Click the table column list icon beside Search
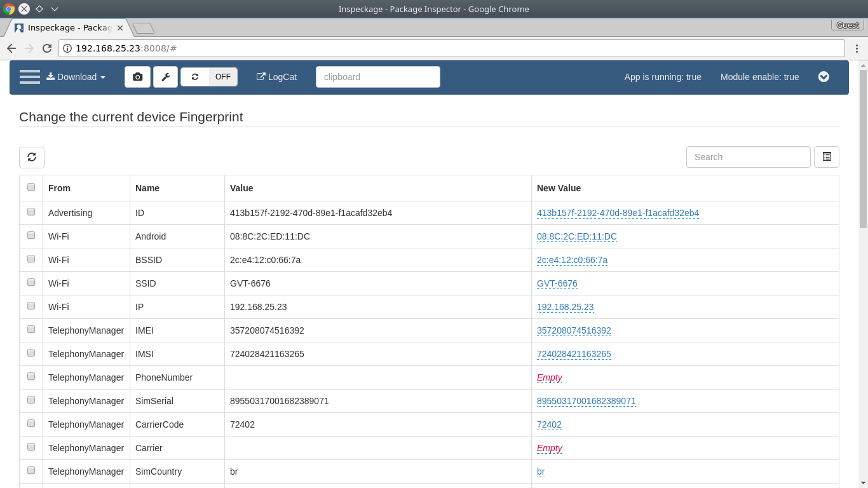This screenshot has height=488, width=868. pyautogui.click(x=827, y=157)
